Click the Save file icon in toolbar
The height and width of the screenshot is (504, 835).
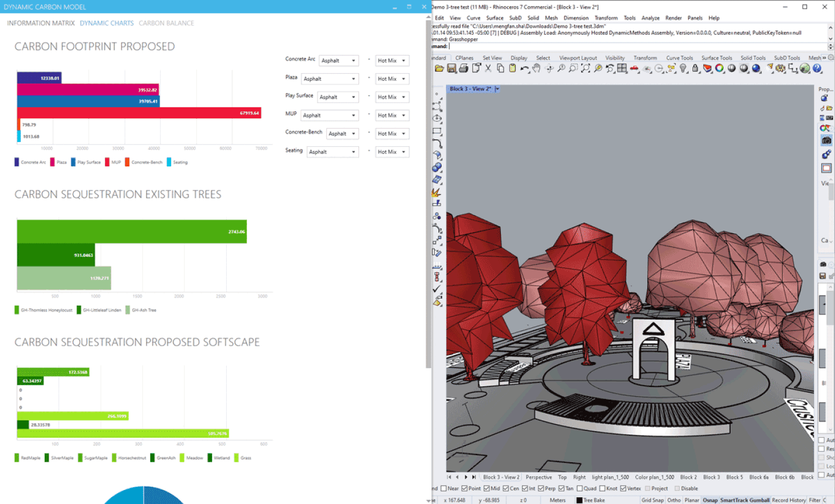click(452, 68)
